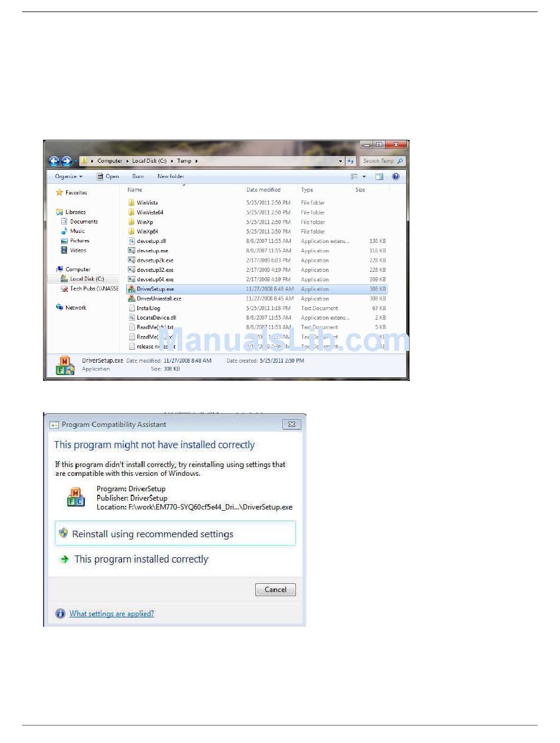The height and width of the screenshot is (743, 560).
Task: Click Application extens... type of LocateDevice.dll
Action: (325, 317)
